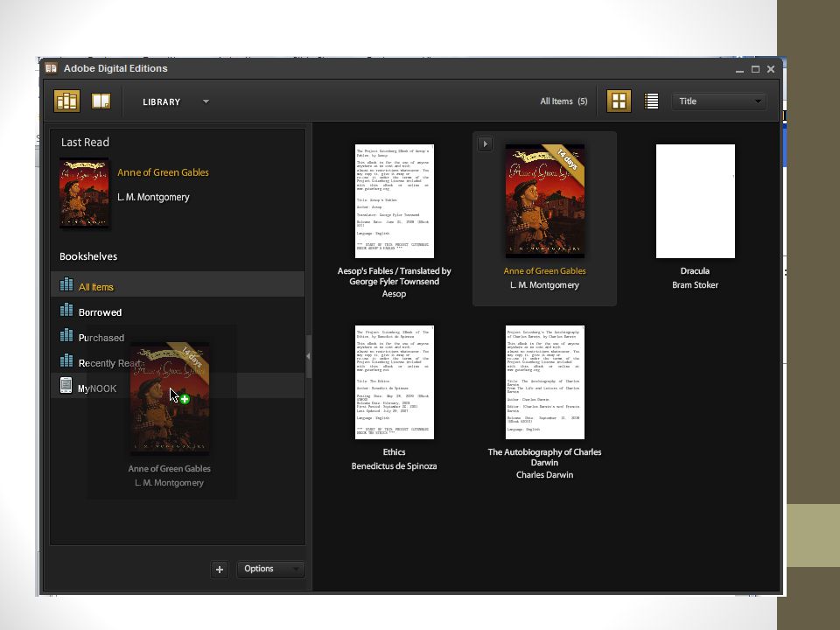Select the Dracula blank cover thumbnail
Screen dimensions: 840x630
pos(696,201)
